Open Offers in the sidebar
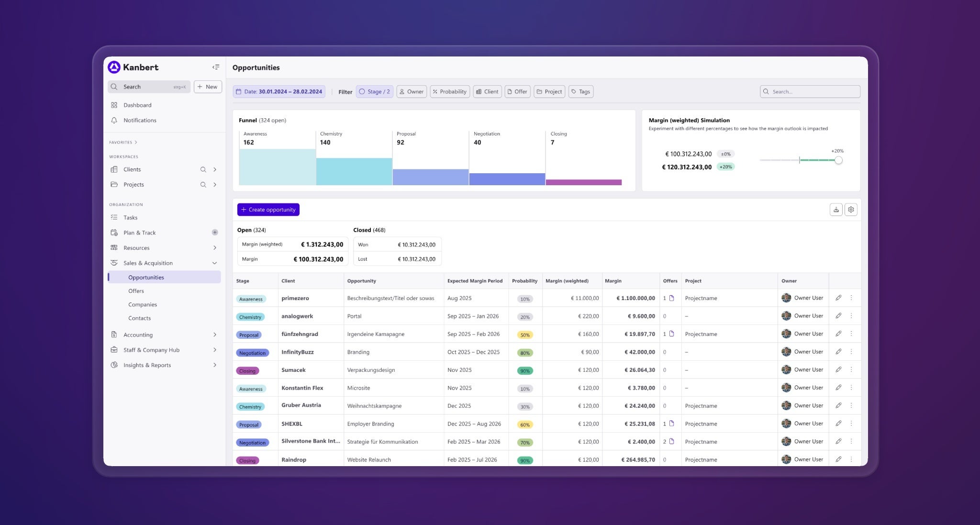Image resolution: width=980 pixels, height=525 pixels. click(x=136, y=291)
